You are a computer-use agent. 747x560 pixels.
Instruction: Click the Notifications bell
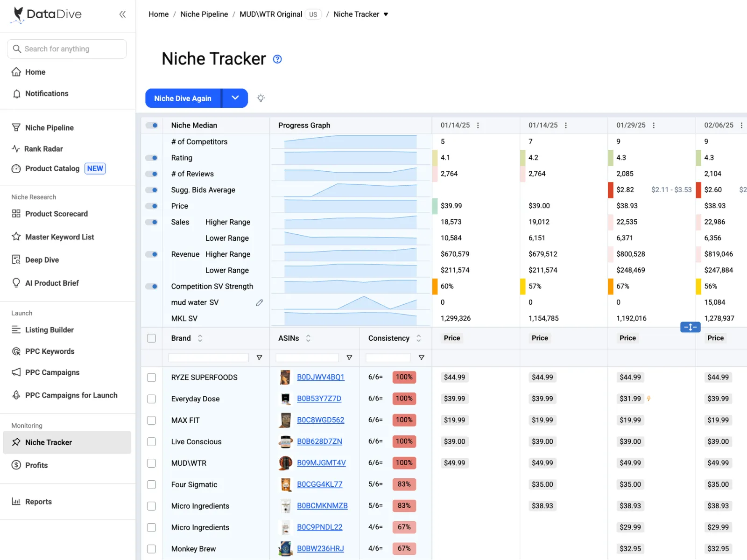pos(46,93)
